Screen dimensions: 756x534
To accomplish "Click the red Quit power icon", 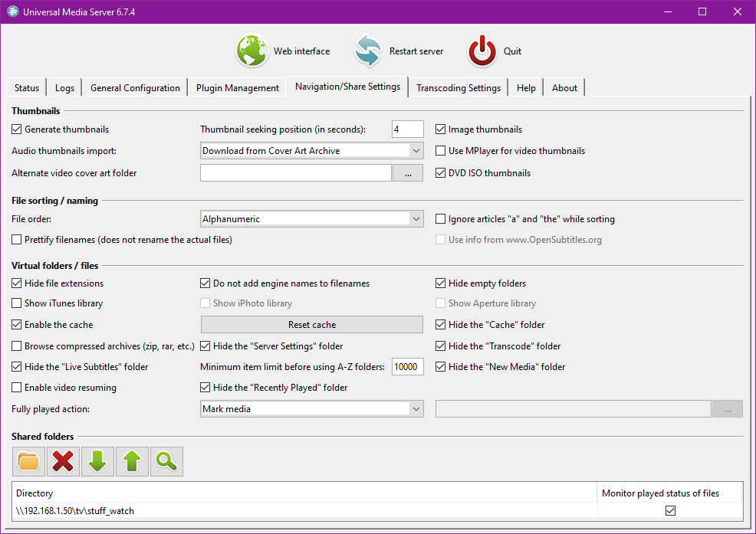I will tap(482, 51).
